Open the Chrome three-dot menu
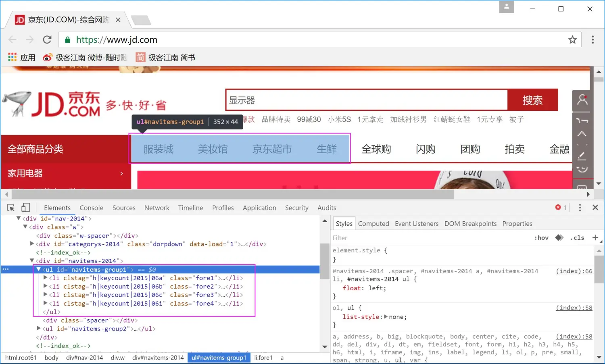Screen dimensions: 605x364 point(592,40)
